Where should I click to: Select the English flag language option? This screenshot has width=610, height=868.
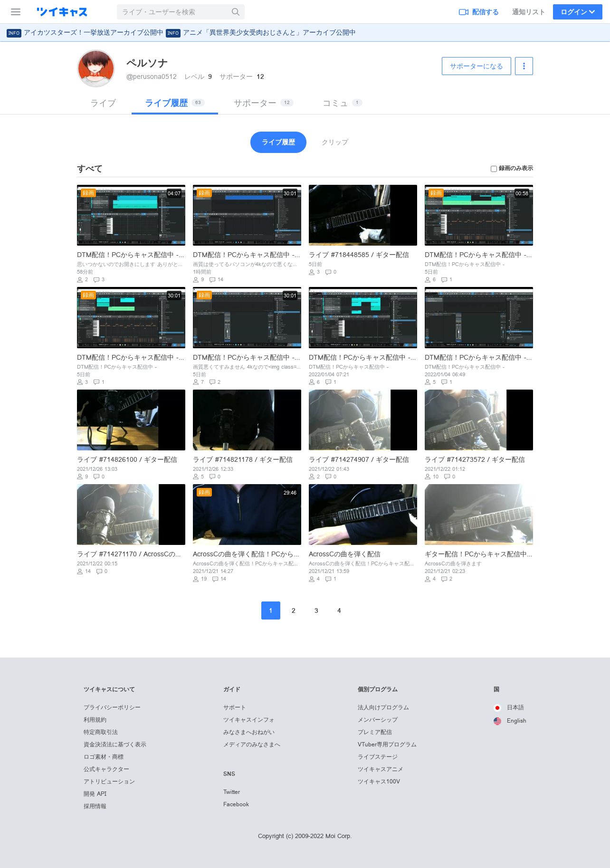click(x=497, y=721)
